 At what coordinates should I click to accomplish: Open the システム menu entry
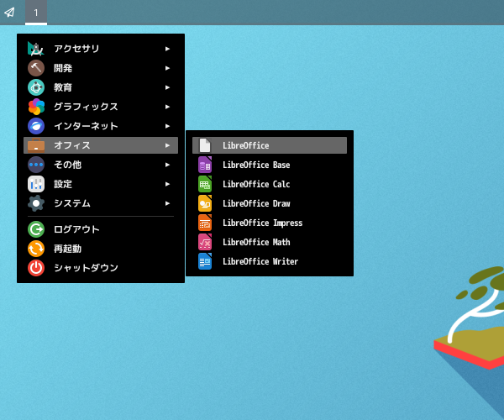pyautogui.click(x=101, y=203)
